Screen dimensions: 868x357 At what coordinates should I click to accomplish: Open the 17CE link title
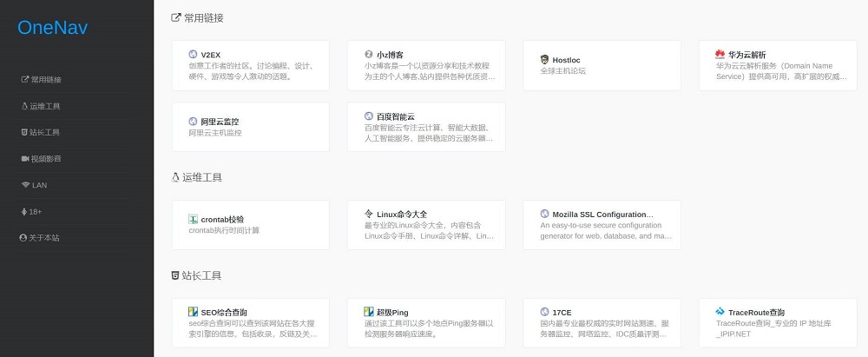coord(562,313)
